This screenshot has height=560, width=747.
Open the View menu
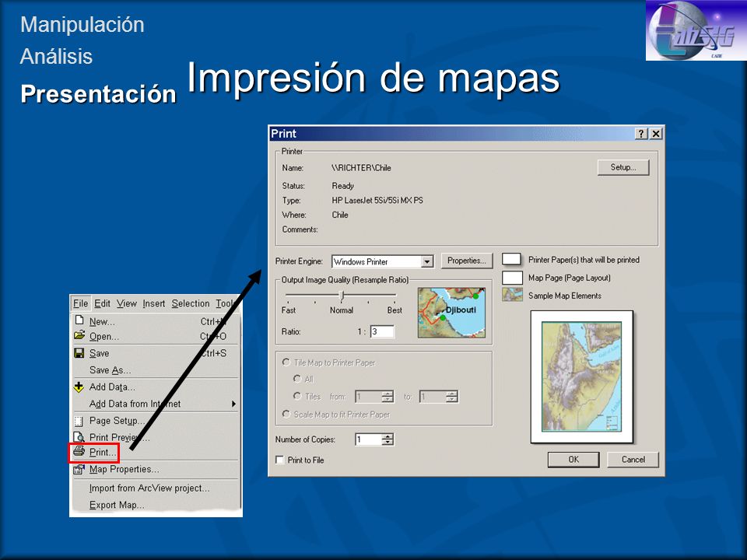click(126, 303)
